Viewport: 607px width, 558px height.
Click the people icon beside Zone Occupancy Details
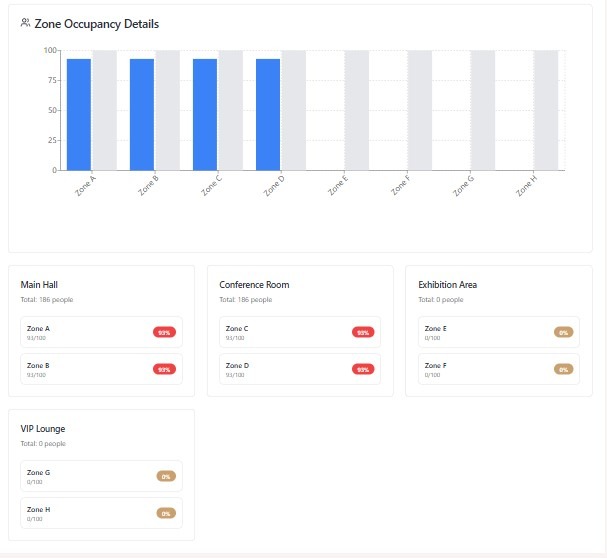click(x=26, y=24)
